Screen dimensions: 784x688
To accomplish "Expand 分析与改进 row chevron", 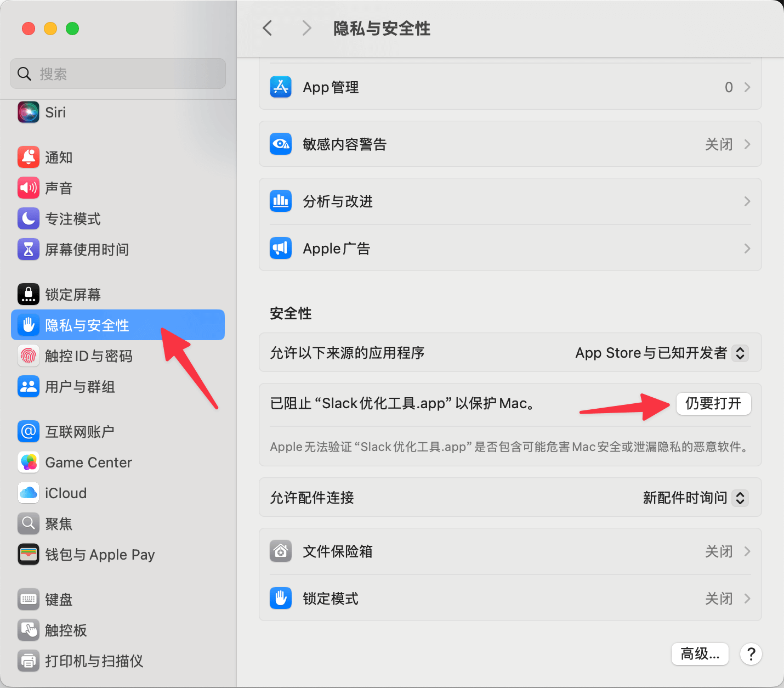I will click(747, 201).
